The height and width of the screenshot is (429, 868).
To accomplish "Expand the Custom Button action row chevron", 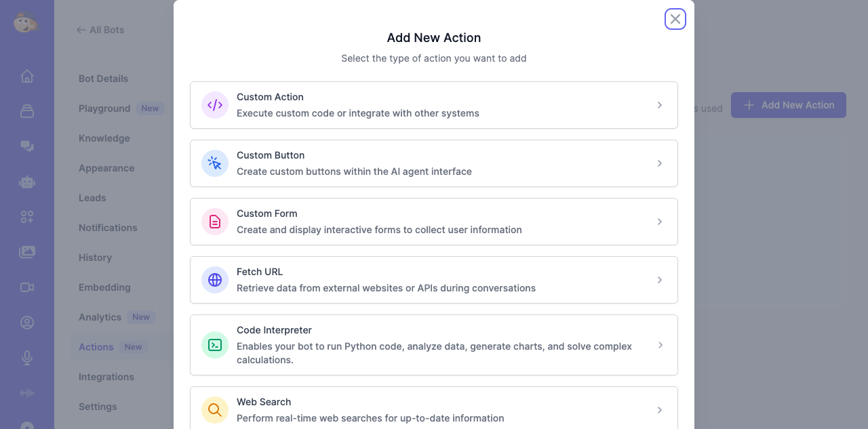I will (x=658, y=163).
